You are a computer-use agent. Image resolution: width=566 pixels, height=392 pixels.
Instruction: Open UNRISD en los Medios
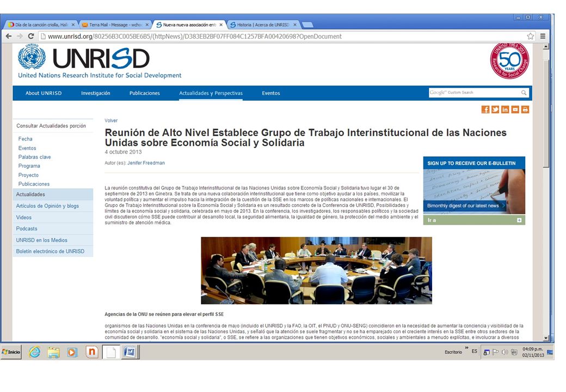pos(53,240)
